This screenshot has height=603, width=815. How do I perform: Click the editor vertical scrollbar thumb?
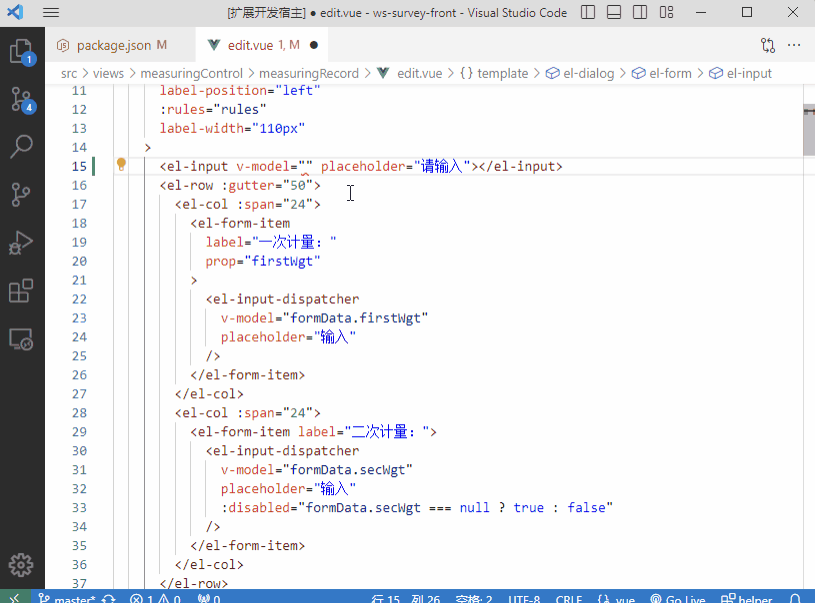[x=808, y=130]
